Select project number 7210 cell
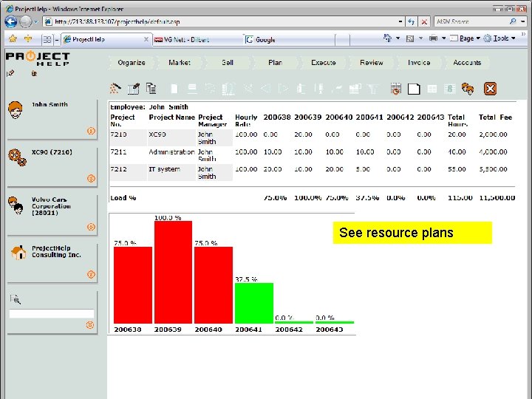 [x=128, y=137]
